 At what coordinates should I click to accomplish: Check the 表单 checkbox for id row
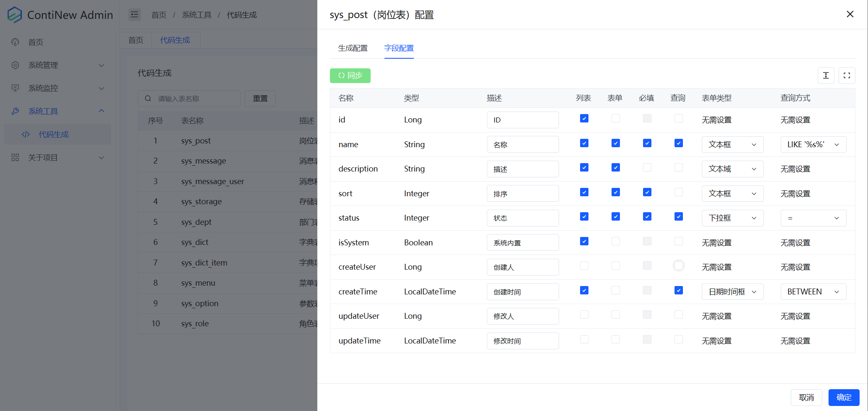coord(615,118)
